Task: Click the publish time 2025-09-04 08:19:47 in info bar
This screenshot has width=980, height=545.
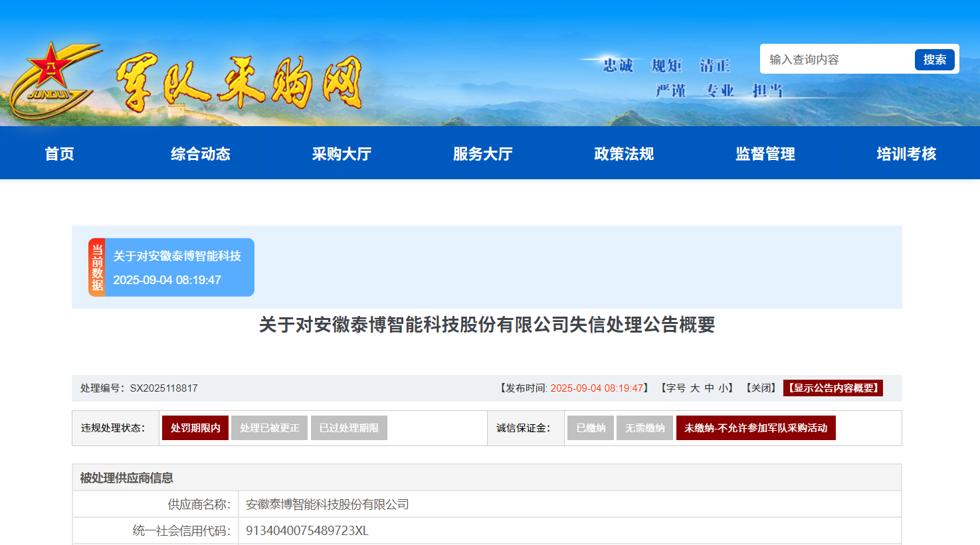Action: pyautogui.click(x=597, y=388)
